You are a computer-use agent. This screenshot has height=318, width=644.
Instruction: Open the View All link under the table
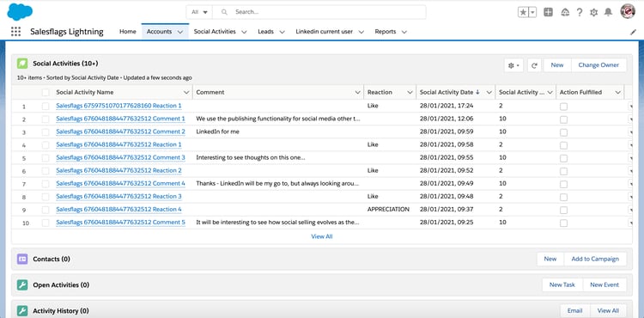coord(322,236)
